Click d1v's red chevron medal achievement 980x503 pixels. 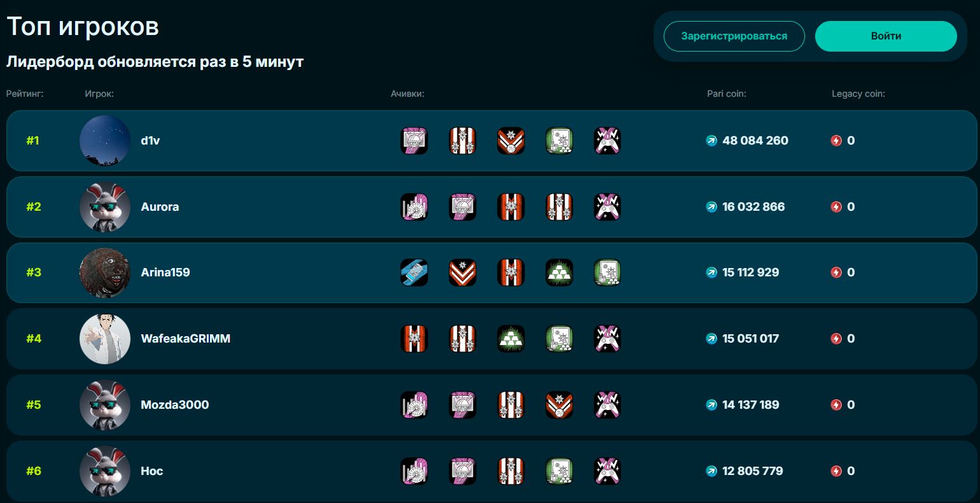pos(511,141)
